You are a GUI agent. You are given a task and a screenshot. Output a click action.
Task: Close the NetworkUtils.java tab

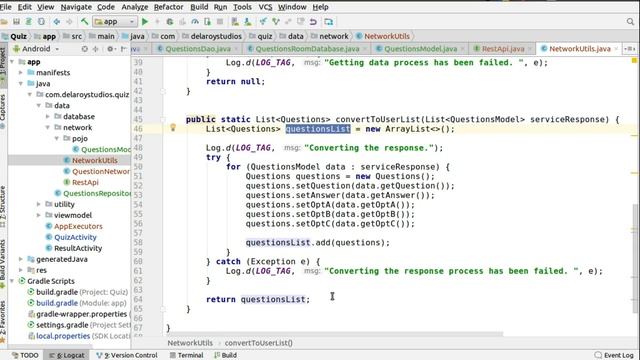click(x=616, y=49)
